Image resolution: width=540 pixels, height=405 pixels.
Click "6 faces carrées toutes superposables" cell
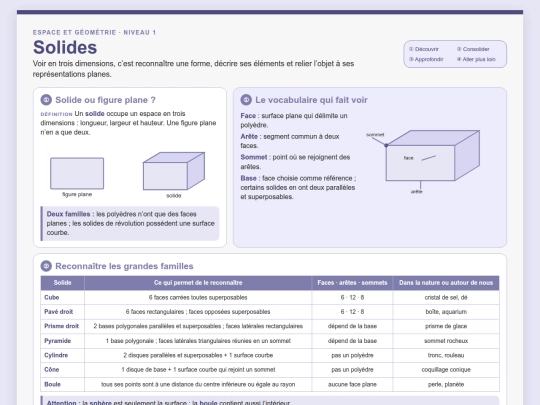pyautogui.click(x=198, y=297)
